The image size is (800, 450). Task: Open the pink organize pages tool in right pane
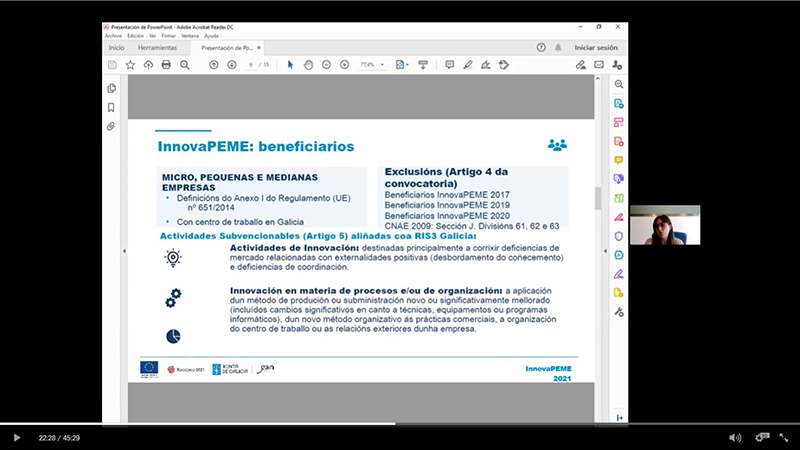click(x=619, y=122)
